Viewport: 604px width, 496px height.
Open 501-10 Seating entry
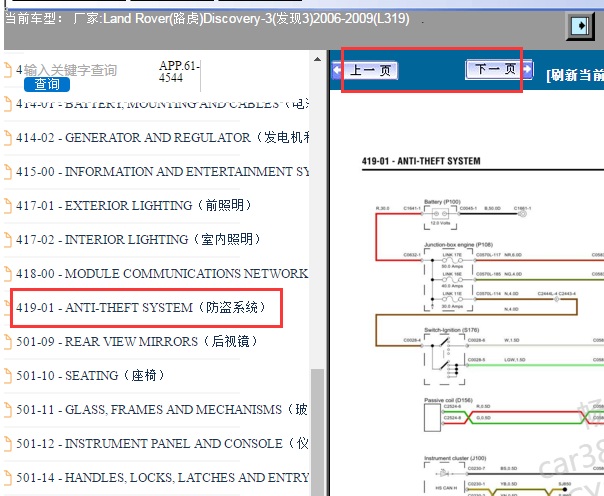(90, 375)
